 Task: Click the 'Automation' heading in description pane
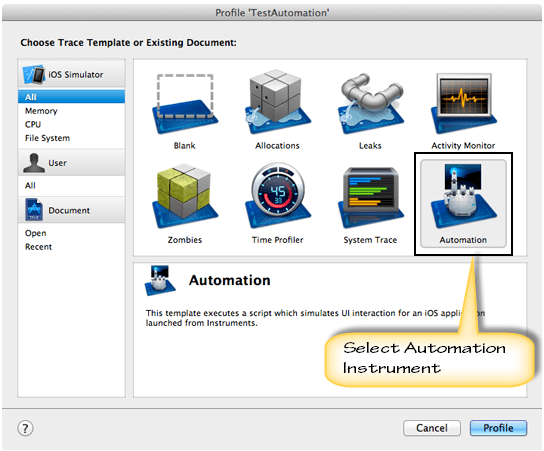click(230, 280)
